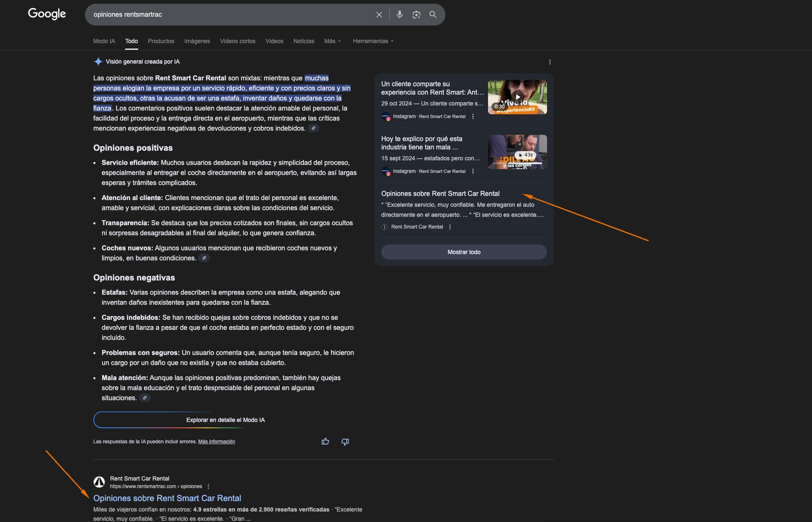Start voice search with microphone icon
The width and height of the screenshot is (812, 522).
(400, 15)
